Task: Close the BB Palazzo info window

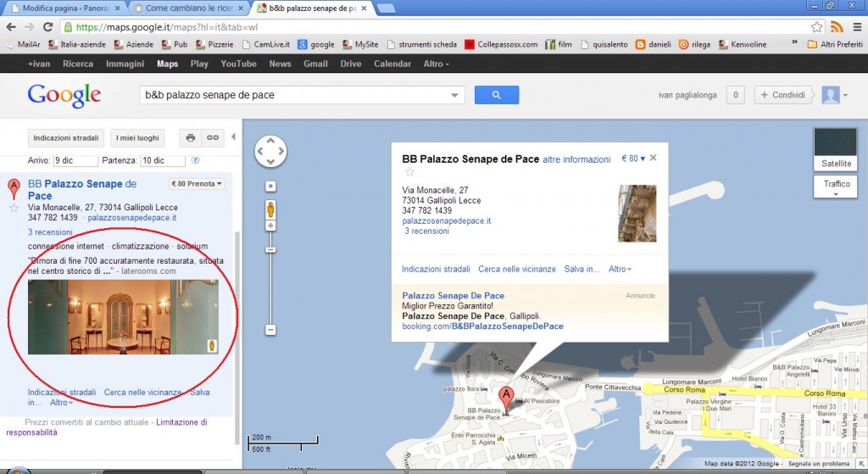Action: point(653,159)
